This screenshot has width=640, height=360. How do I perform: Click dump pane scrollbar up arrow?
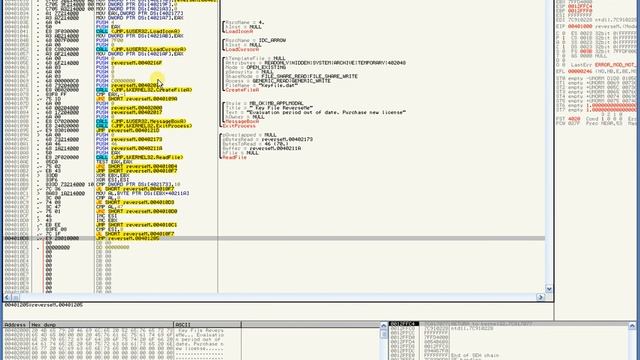(x=384, y=326)
